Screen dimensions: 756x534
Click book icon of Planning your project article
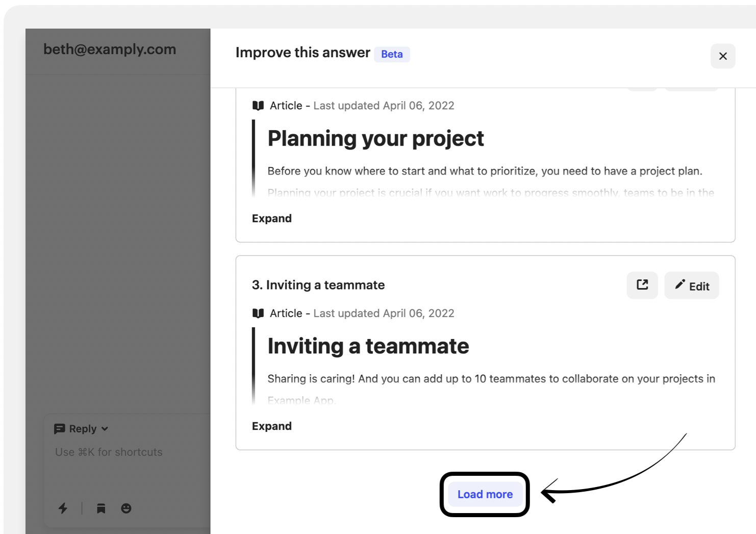[x=258, y=106]
